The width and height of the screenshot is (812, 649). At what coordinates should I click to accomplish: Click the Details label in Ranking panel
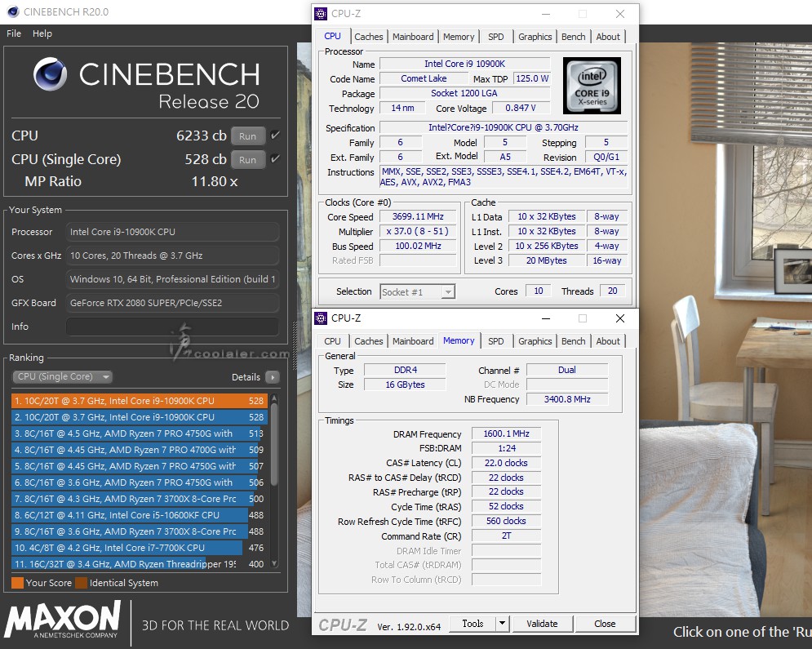pos(246,377)
